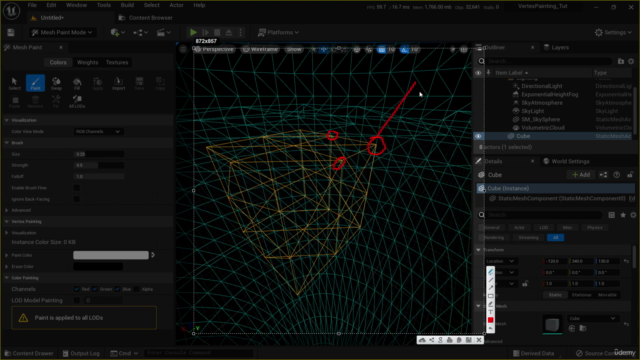Collapse the Visualization section at the top of Mesh Paint
Viewport: 640px width, 360px height.
coord(7,120)
